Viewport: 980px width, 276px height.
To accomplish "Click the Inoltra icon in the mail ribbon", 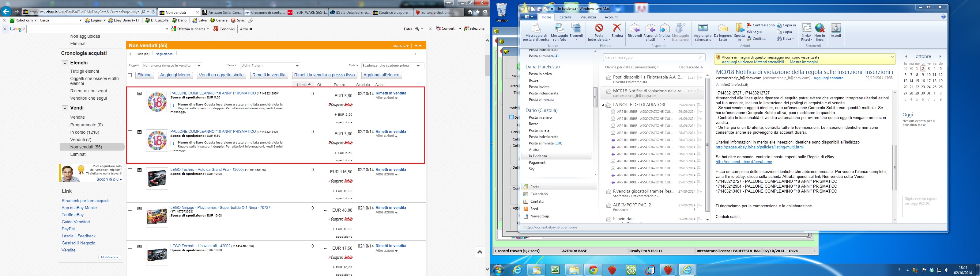I will point(664,32).
